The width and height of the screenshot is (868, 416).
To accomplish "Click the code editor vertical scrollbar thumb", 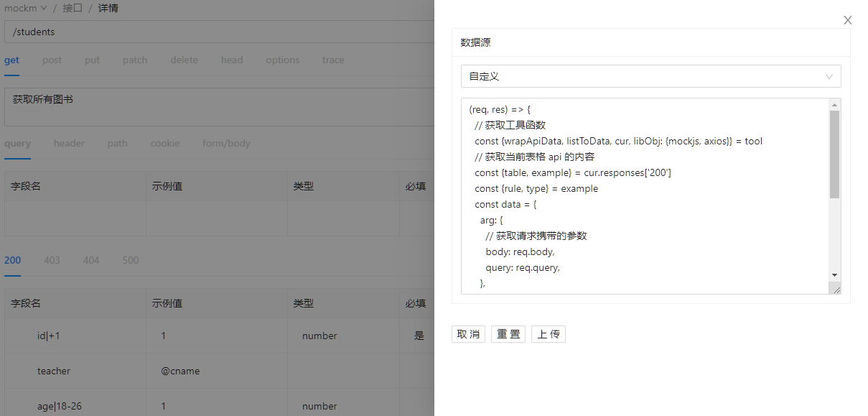I will click(x=834, y=154).
